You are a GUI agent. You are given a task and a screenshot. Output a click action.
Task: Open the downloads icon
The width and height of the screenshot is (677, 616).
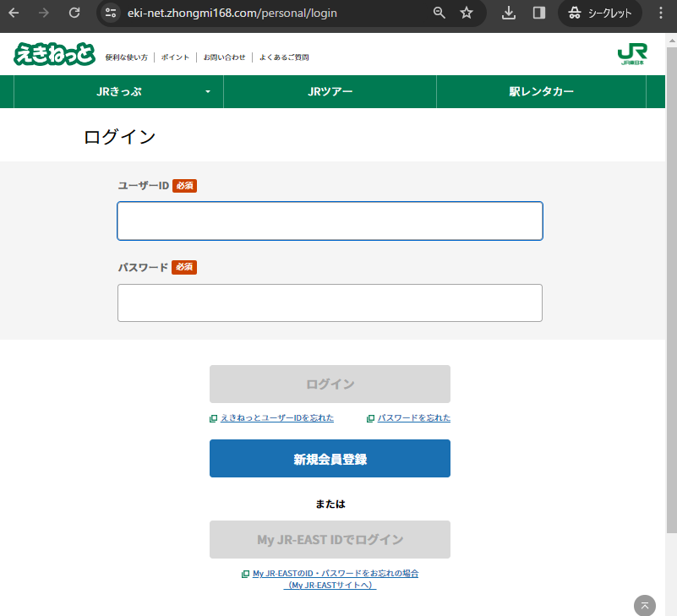coord(509,13)
